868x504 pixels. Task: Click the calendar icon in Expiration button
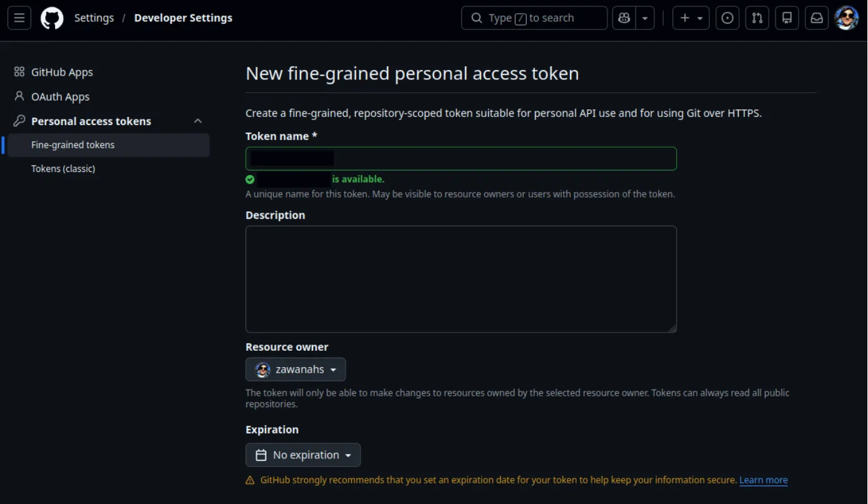pos(262,455)
